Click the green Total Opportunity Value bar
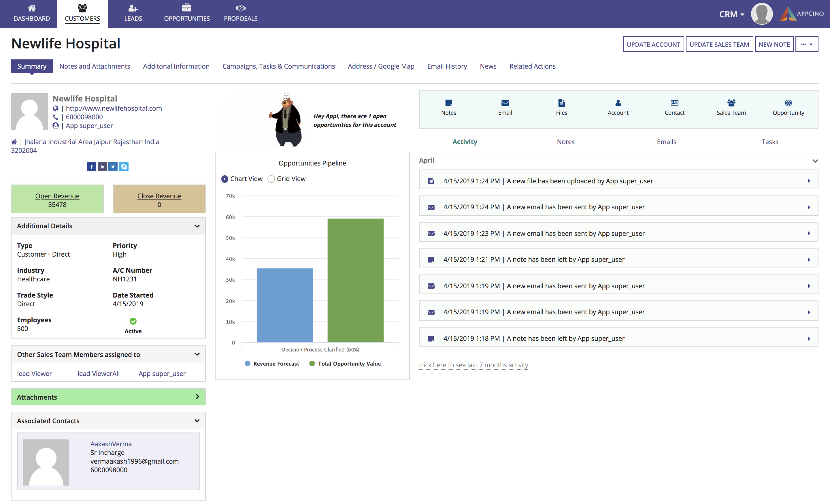 [355, 280]
